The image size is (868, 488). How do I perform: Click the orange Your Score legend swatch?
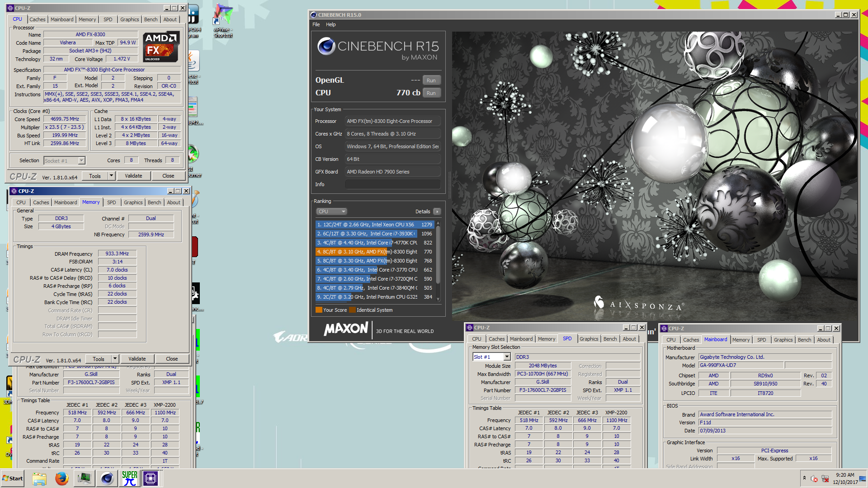tap(319, 310)
